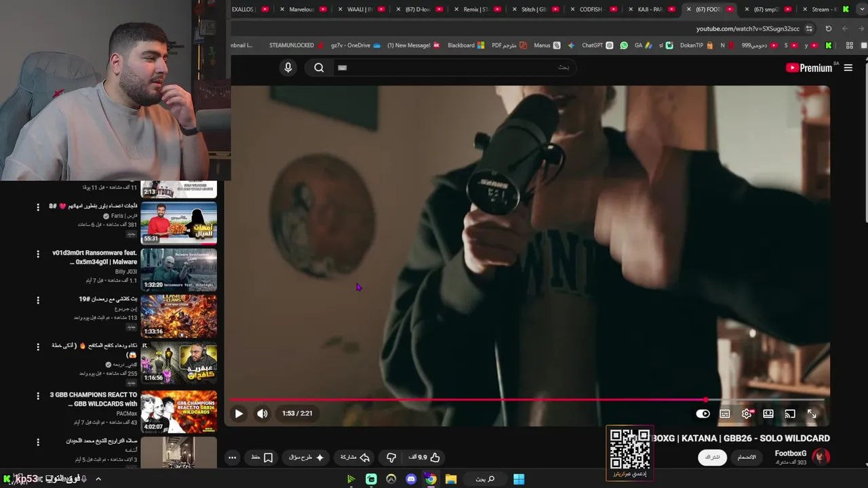
Task: Click the voice search microphone icon
Action: click(x=288, y=67)
